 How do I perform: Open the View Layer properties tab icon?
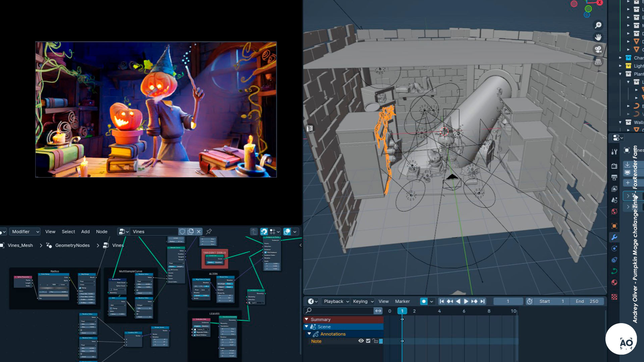pos(614,189)
